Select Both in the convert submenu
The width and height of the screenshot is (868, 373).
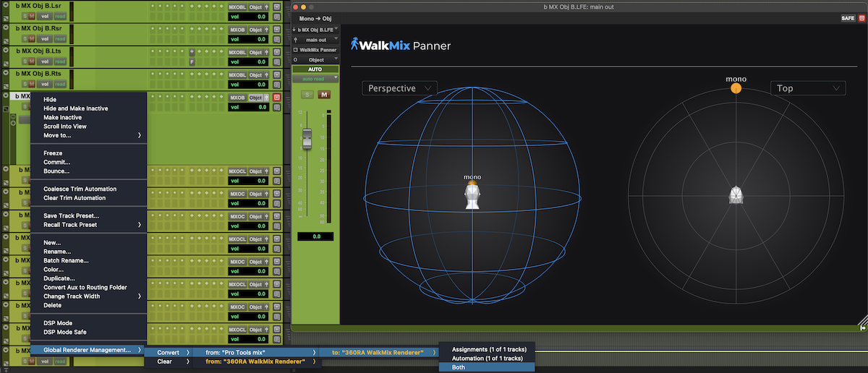(x=486, y=367)
